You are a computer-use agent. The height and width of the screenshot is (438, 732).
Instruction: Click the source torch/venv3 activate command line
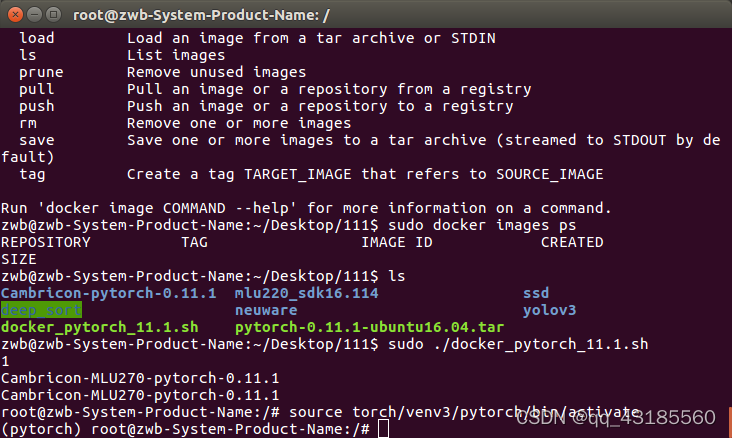463,412
